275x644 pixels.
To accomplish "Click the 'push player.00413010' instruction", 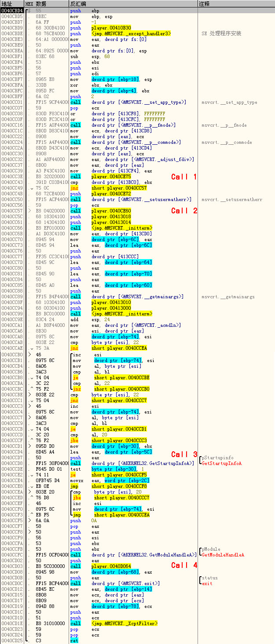I will [x=101, y=302].
